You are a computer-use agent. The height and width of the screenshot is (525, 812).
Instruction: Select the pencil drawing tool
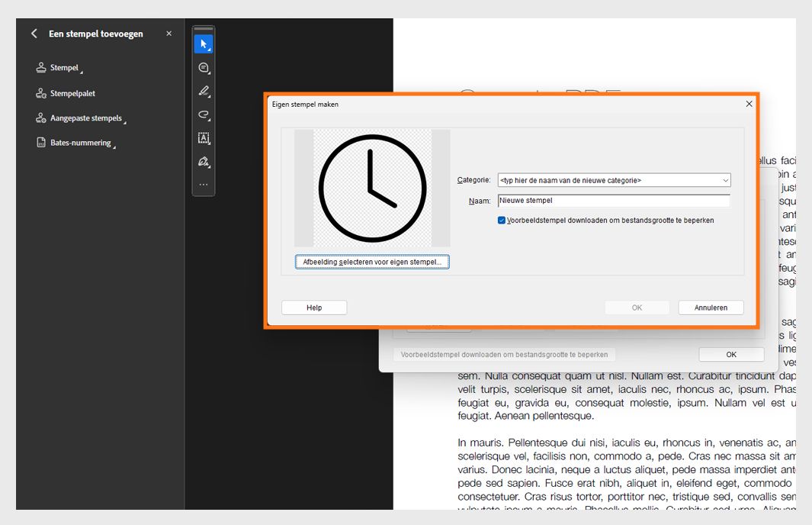point(203,91)
